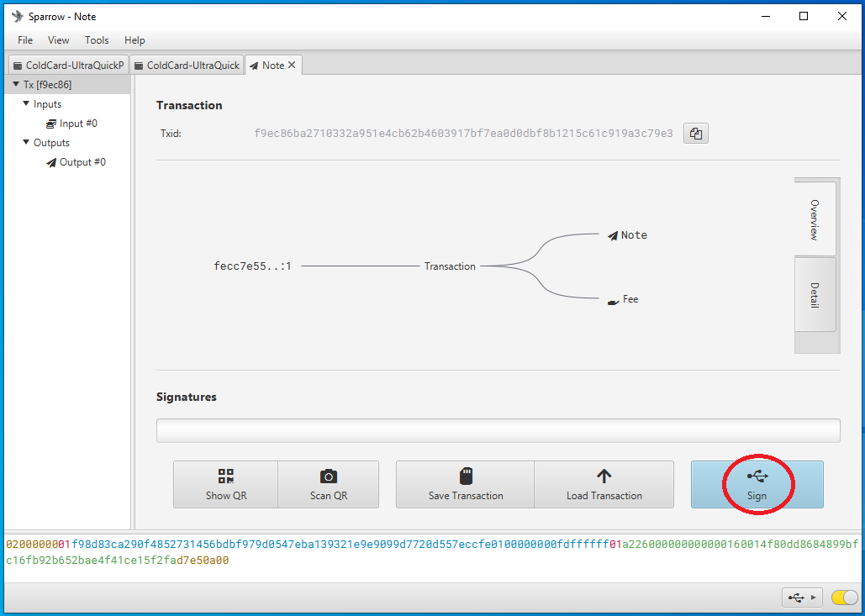This screenshot has width=865, height=616.
Task: Click the Signatures heading
Action: (187, 397)
